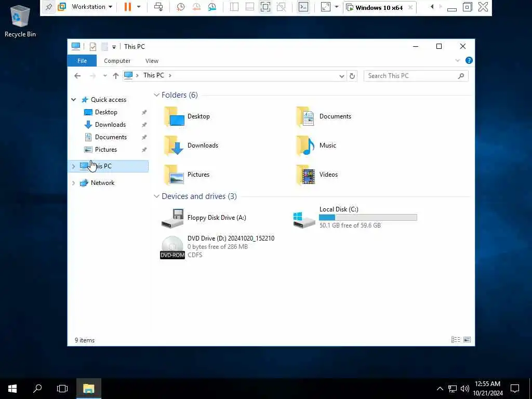532x399 pixels.
Task: Click the New folder quick access toolbar icon
Action: point(104,46)
